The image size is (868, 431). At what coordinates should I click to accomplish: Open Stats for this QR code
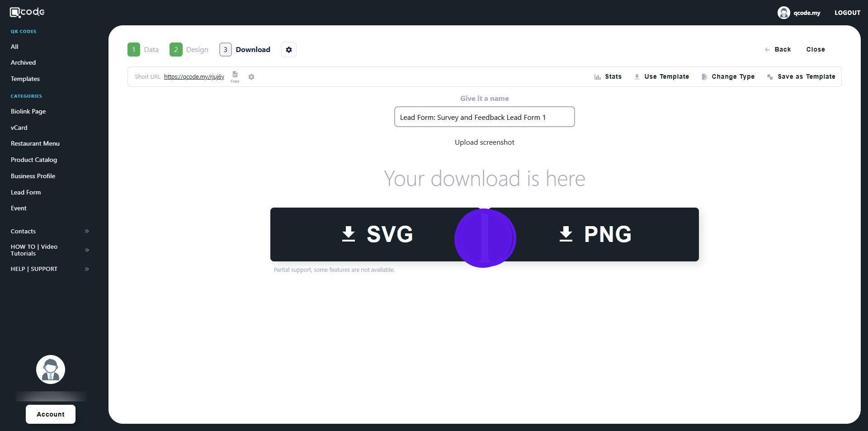(x=608, y=77)
